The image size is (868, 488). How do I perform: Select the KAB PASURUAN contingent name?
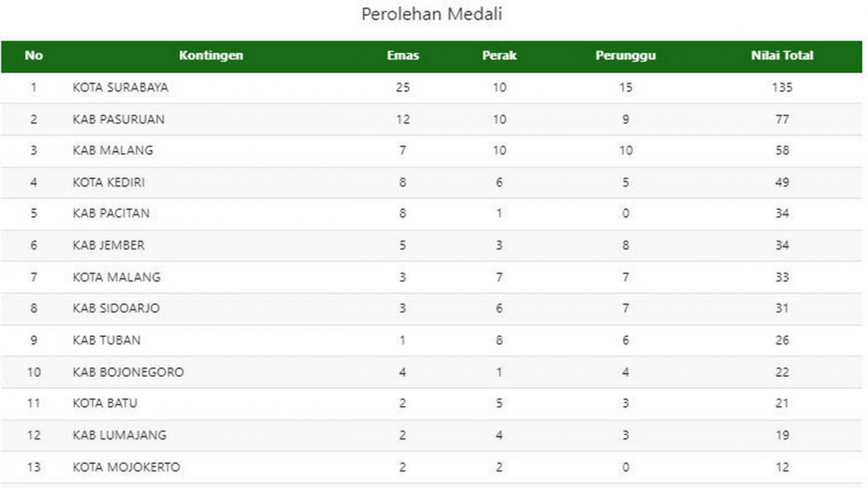tap(118, 119)
